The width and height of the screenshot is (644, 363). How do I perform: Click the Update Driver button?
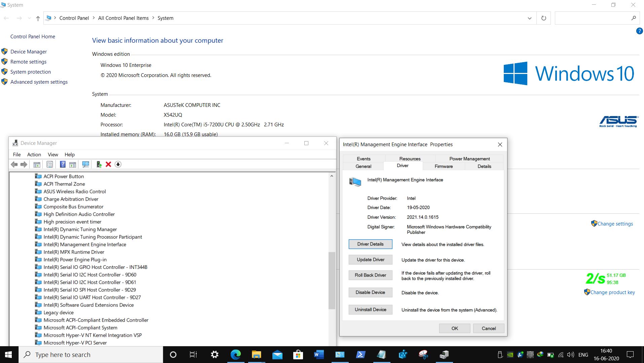click(370, 259)
